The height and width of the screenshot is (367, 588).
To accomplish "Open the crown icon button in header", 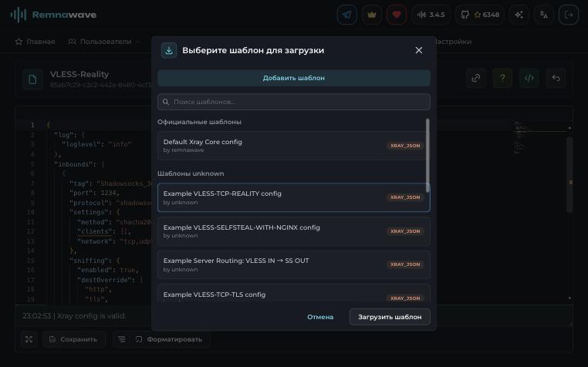I will (372, 15).
